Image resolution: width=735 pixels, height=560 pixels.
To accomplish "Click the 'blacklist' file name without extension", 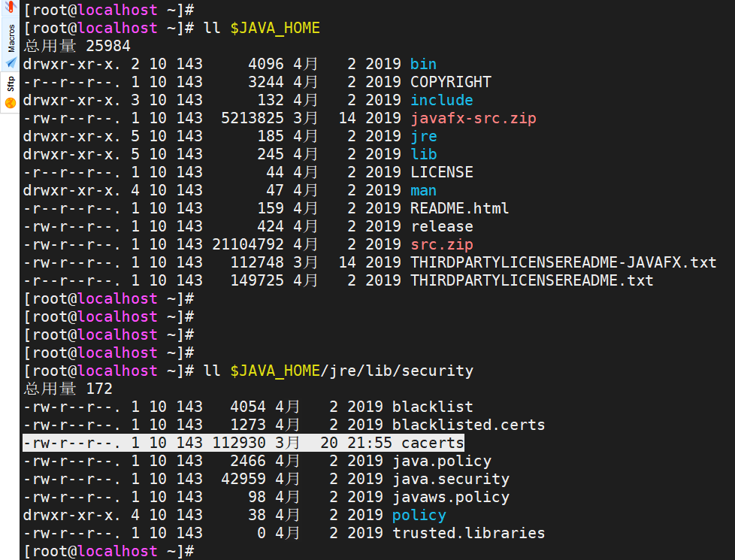I will pyautogui.click(x=432, y=407).
